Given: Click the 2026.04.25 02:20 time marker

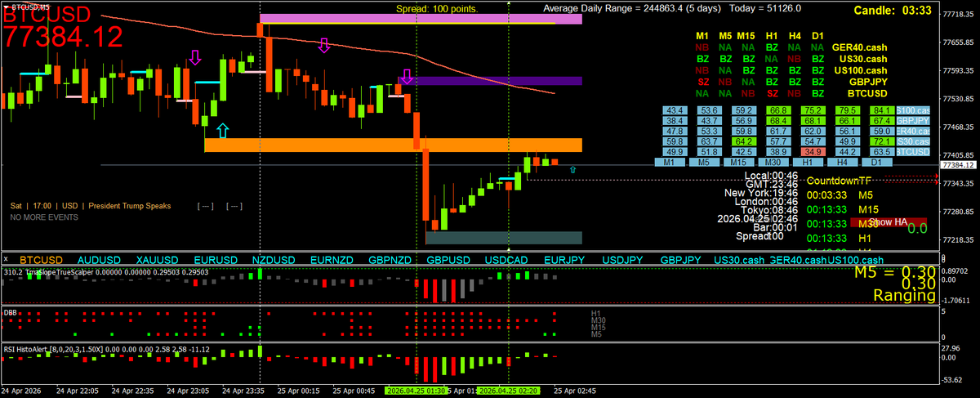Looking at the screenshot, I should click(x=507, y=391).
